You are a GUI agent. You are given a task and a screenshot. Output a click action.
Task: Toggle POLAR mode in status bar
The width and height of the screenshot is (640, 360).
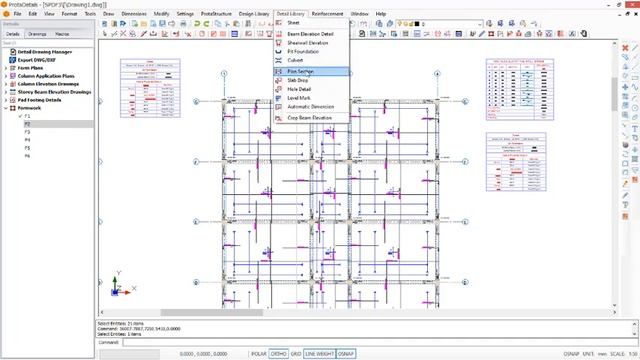(x=259, y=354)
